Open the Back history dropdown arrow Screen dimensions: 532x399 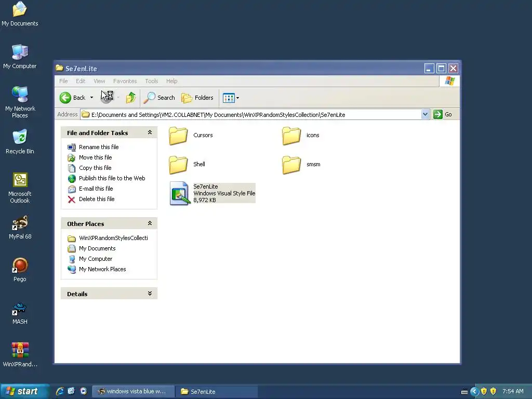click(x=91, y=98)
